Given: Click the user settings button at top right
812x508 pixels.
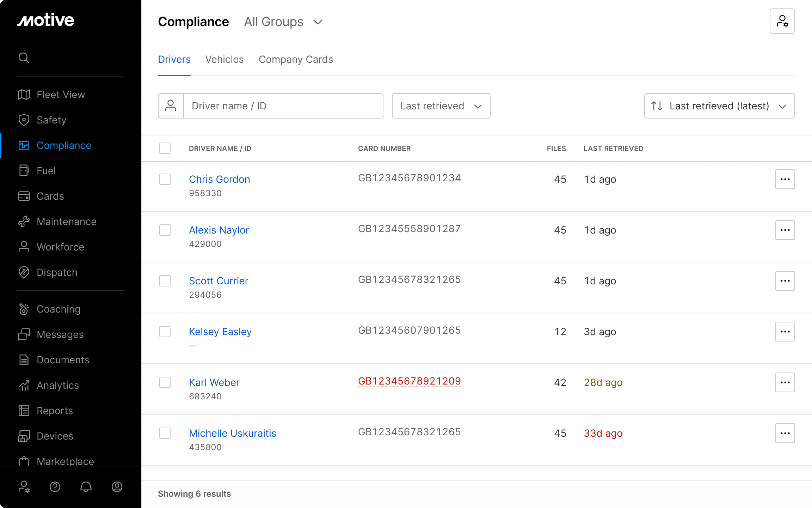Looking at the screenshot, I should point(782,21).
